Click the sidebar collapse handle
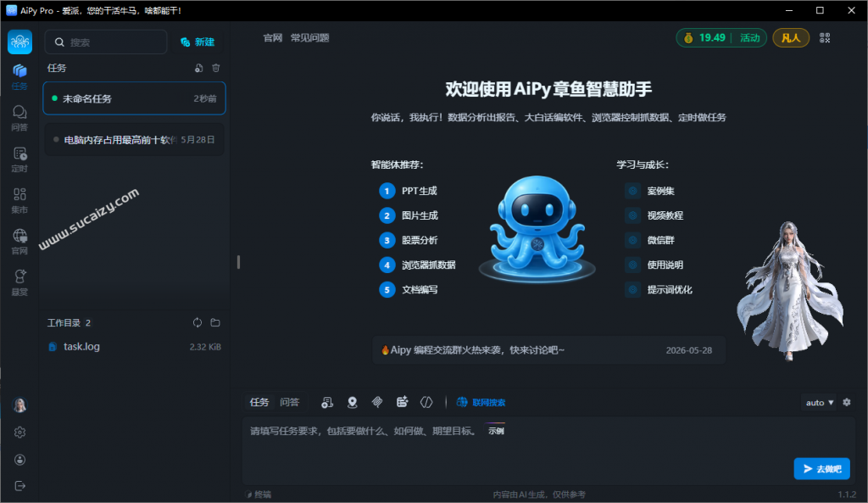Image resolution: width=868 pixels, height=503 pixels. (238, 262)
